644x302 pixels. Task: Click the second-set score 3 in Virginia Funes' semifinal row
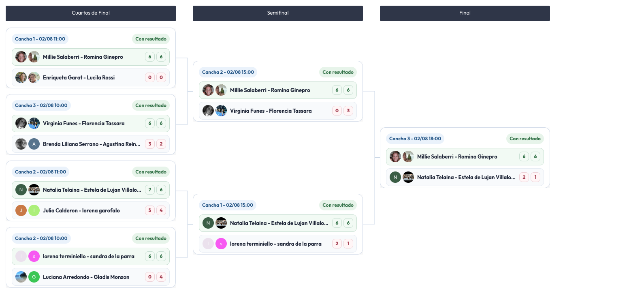tap(348, 111)
